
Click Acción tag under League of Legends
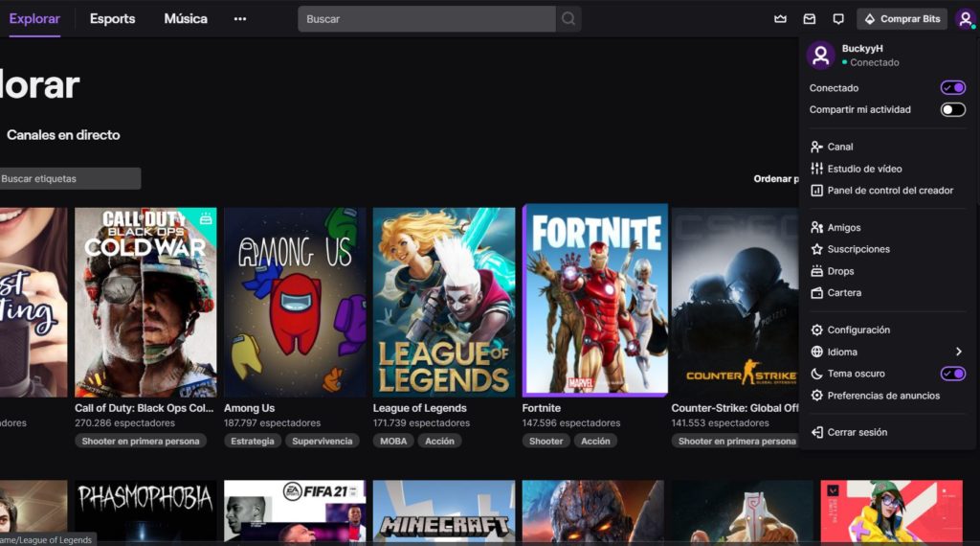[439, 441]
